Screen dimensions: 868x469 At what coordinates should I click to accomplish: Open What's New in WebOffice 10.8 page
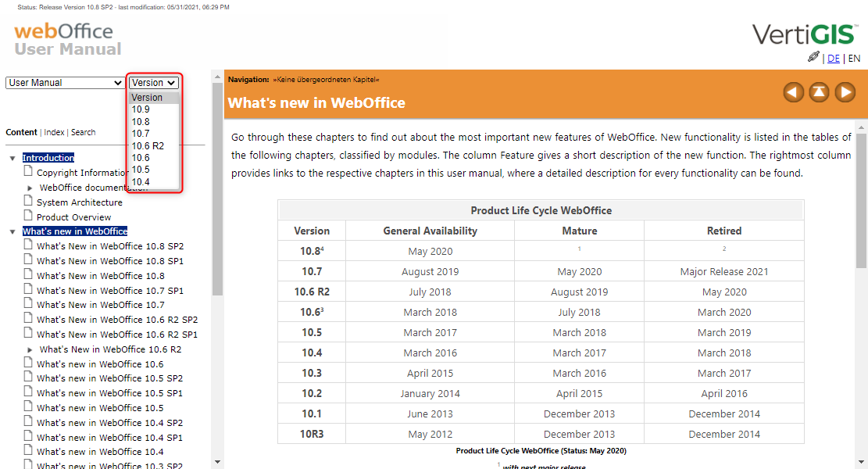[x=101, y=276]
